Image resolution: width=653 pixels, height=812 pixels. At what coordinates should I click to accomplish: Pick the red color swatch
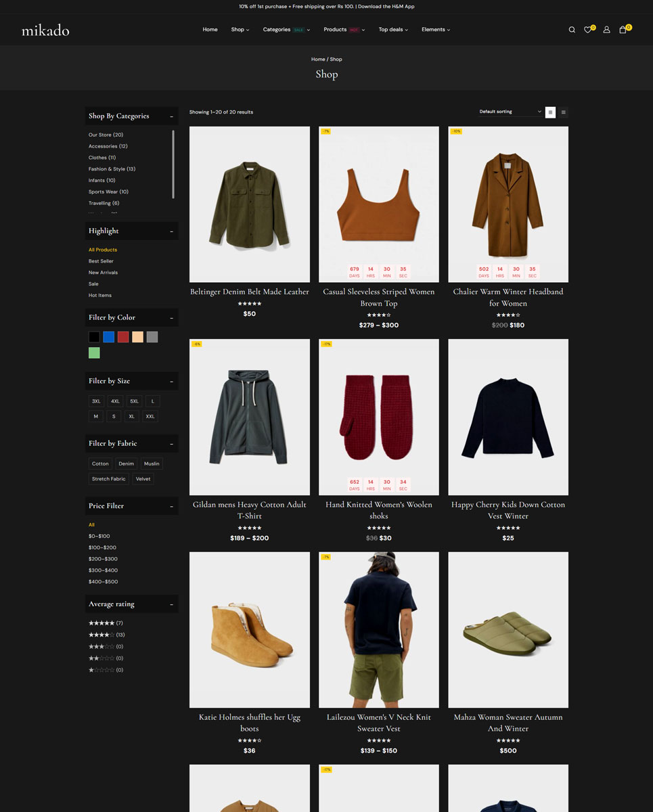tap(123, 337)
